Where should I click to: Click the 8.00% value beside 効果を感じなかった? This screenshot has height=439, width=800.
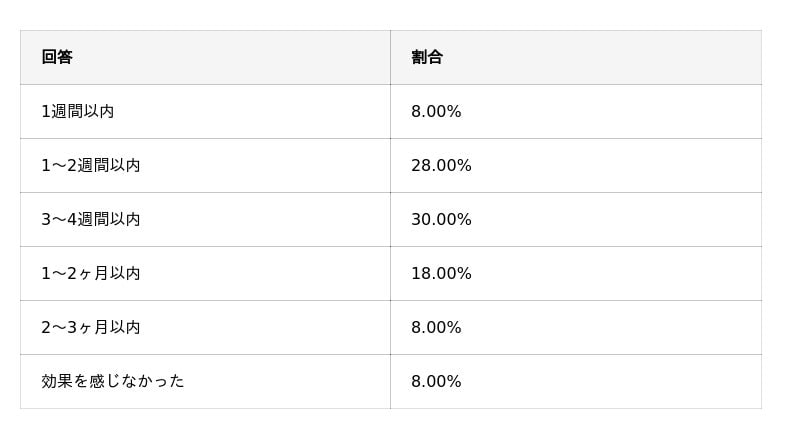[x=436, y=382]
